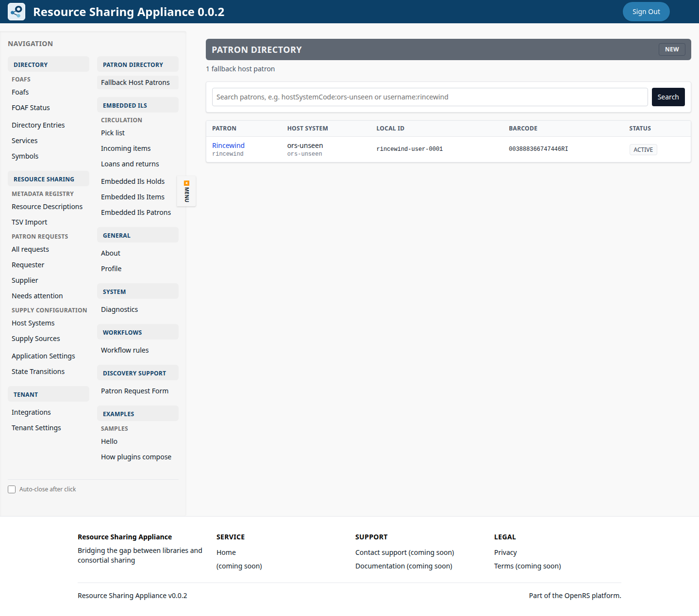Open Integrations under Tenant
The width and height of the screenshot is (699, 616).
(x=31, y=412)
